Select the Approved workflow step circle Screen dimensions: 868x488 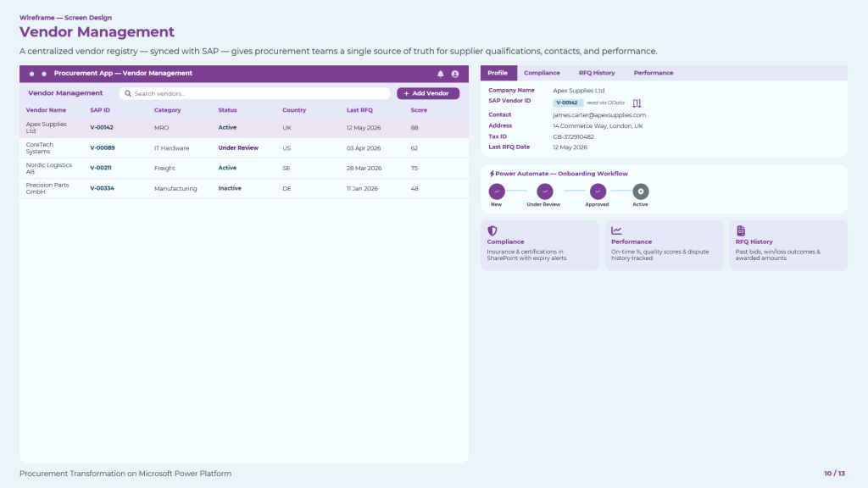(598, 191)
